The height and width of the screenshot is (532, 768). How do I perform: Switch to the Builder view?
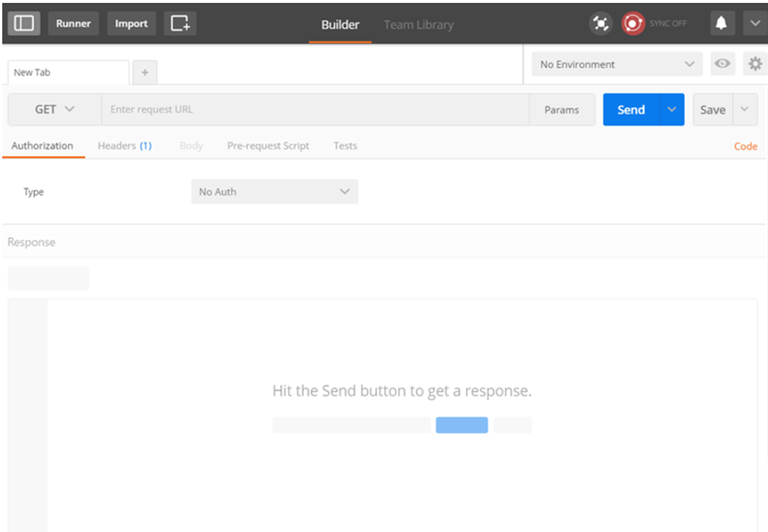tap(340, 25)
